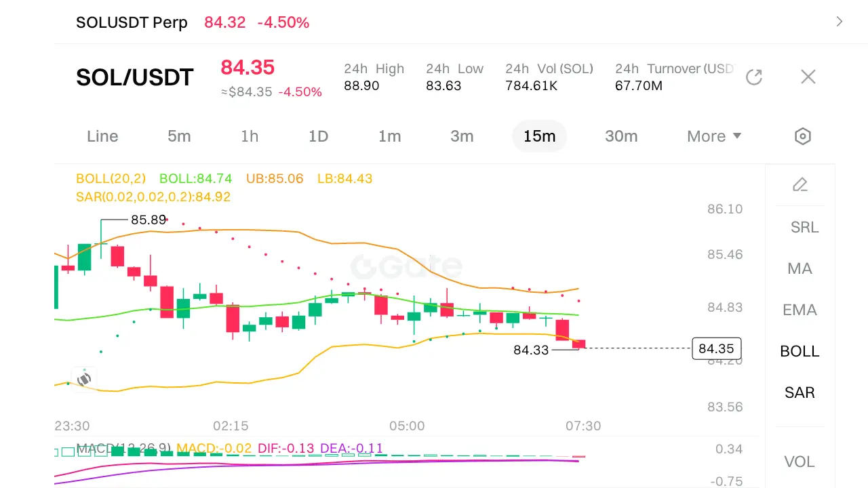Click the 85.89 high price marker
868x488 pixels.
(149, 220)
